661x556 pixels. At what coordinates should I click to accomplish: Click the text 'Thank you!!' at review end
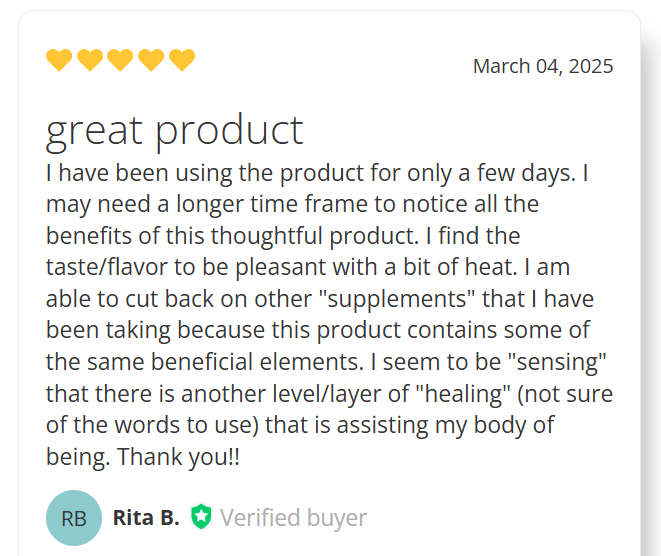point(178,457)
